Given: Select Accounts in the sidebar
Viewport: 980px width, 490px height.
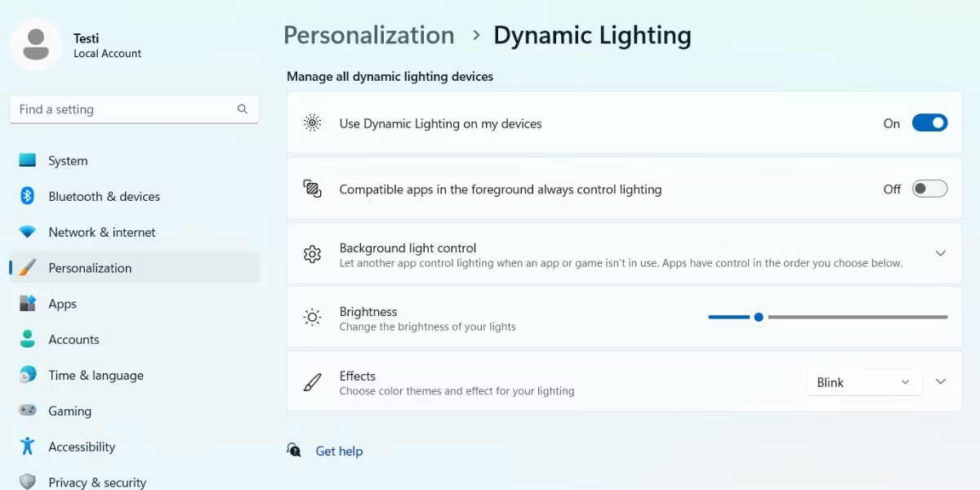Looking at the screenshot, I should coord(73,339).
